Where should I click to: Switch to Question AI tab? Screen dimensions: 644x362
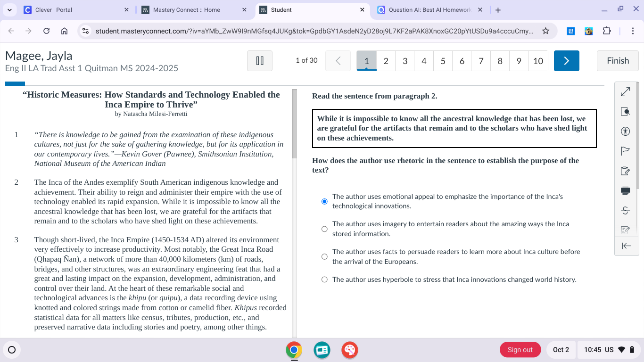click(430, 10)
